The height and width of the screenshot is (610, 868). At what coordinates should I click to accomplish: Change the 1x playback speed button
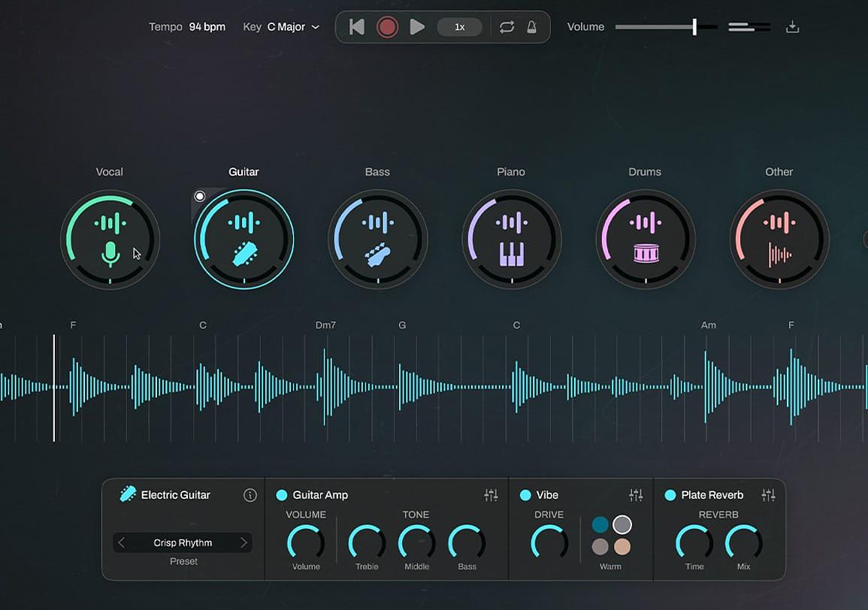coord(459,27)
